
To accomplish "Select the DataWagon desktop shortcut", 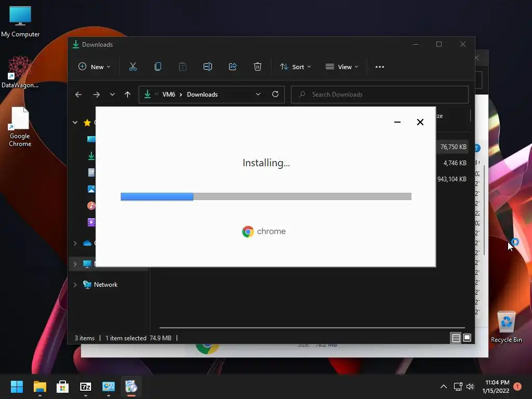I will 20,72.
